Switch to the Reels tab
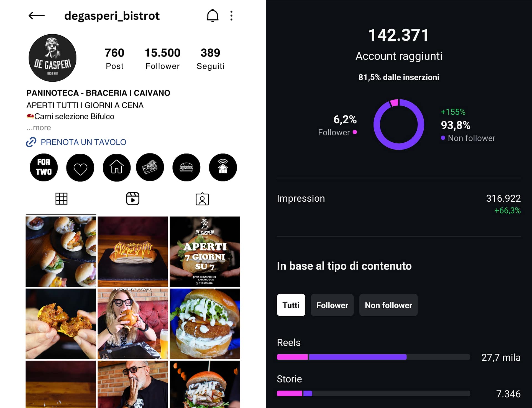Image resolution: width=532 pixels, height=408 pixels. coord(133,199)
